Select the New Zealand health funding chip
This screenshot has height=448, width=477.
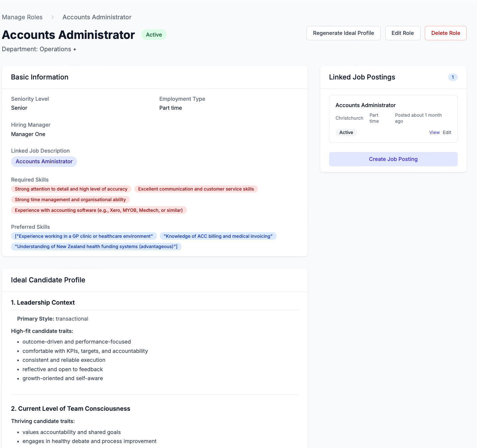click(96, 246)
